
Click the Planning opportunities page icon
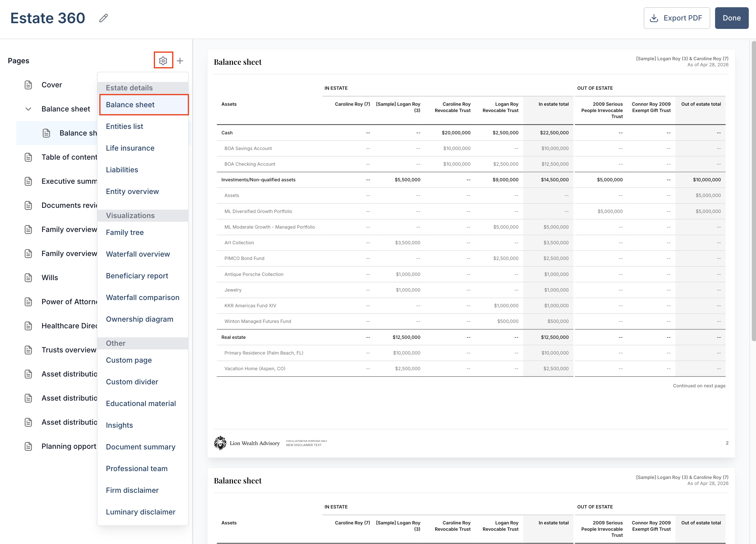tap(28, 446)
